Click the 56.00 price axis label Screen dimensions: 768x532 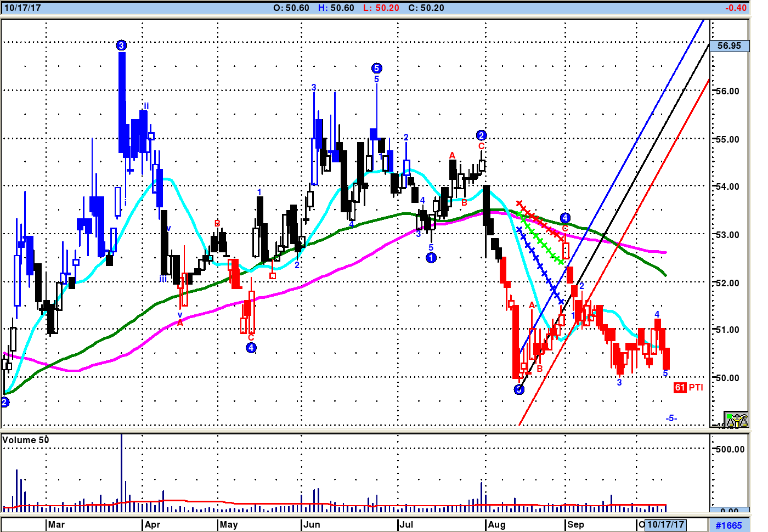coord(727,91)
